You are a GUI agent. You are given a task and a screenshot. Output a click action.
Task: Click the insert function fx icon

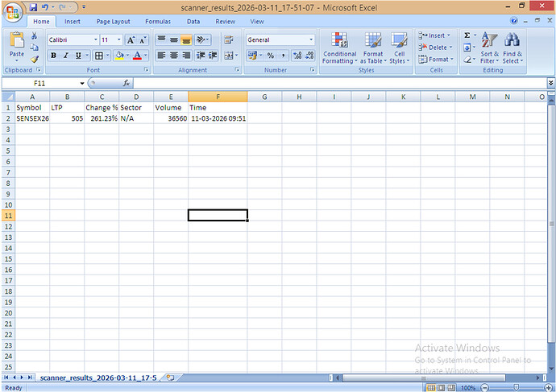click(127, 83)
